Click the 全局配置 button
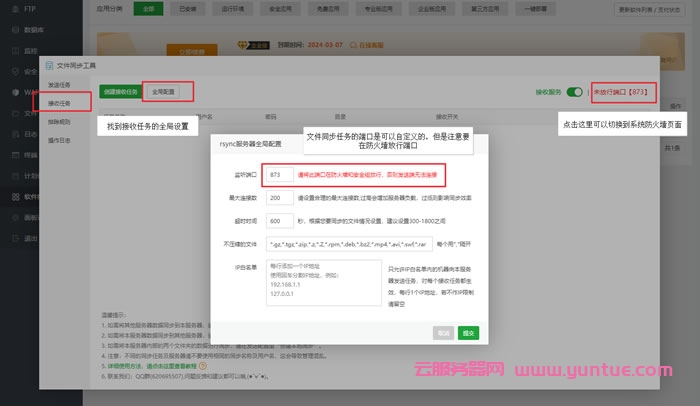Image resolution: width=700 pixels, height=406 pixels. 163,91
